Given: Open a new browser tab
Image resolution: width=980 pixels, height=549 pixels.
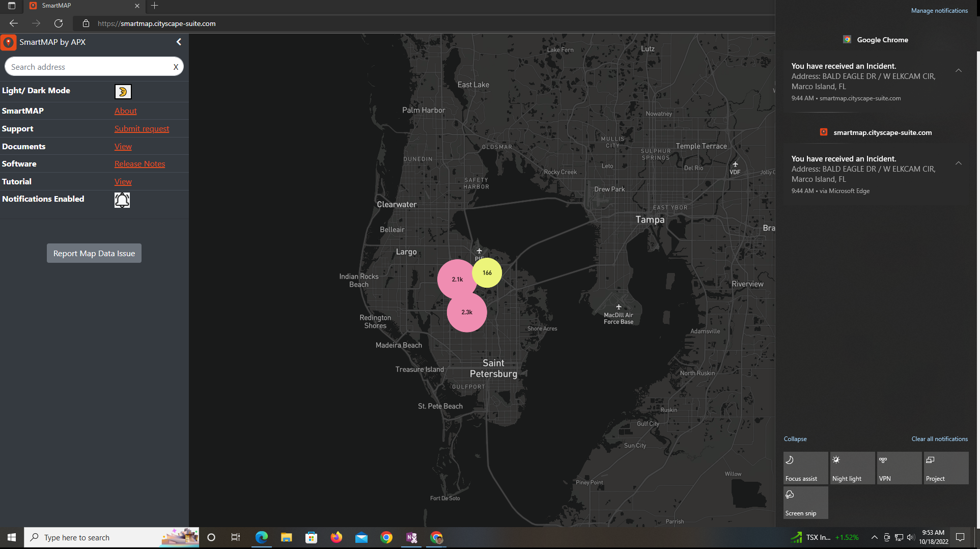Looking at the screenshot, I should tap(155, 6).
